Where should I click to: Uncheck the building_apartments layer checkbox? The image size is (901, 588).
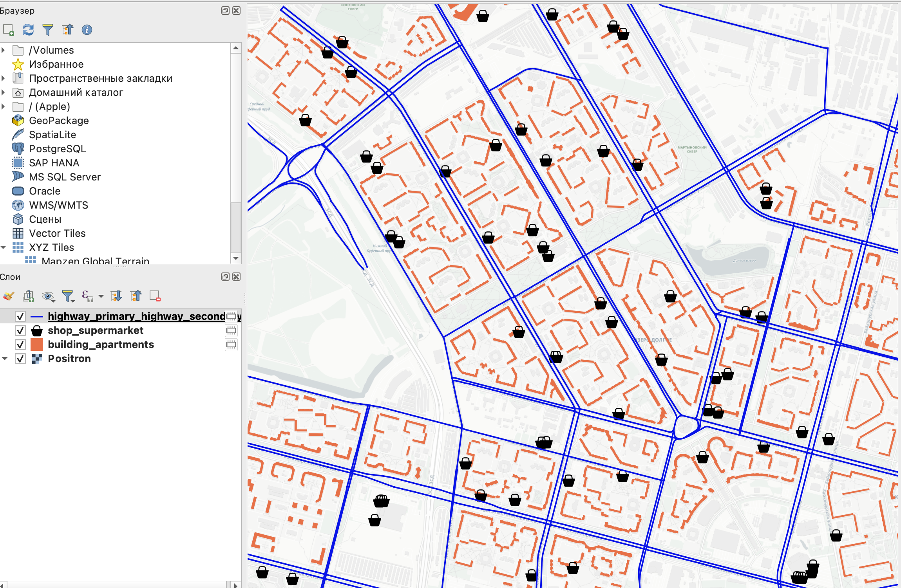pos(20,345)
